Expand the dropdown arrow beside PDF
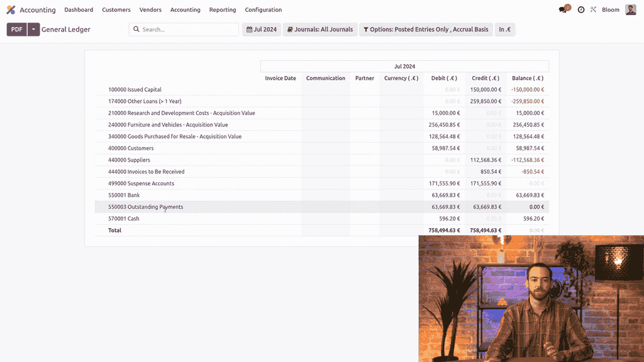Screen dimensions: 644x362 (33, 30)
